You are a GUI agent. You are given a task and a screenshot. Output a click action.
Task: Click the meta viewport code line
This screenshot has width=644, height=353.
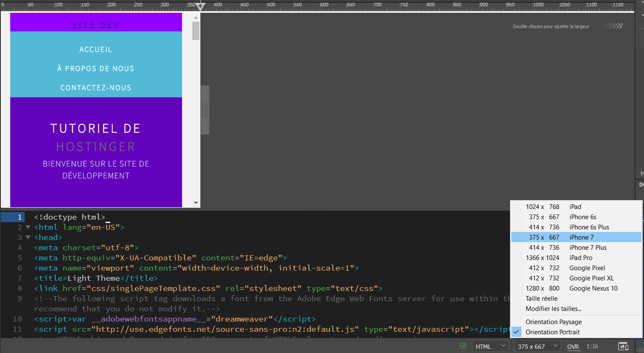197,268
